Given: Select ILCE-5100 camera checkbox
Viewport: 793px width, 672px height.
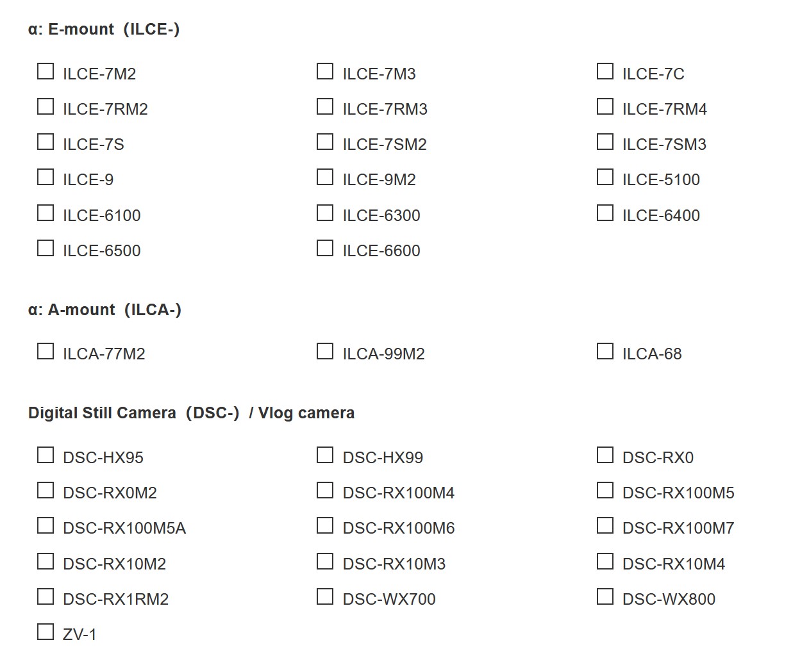Looking at the screenshot, I should [605, 177].
